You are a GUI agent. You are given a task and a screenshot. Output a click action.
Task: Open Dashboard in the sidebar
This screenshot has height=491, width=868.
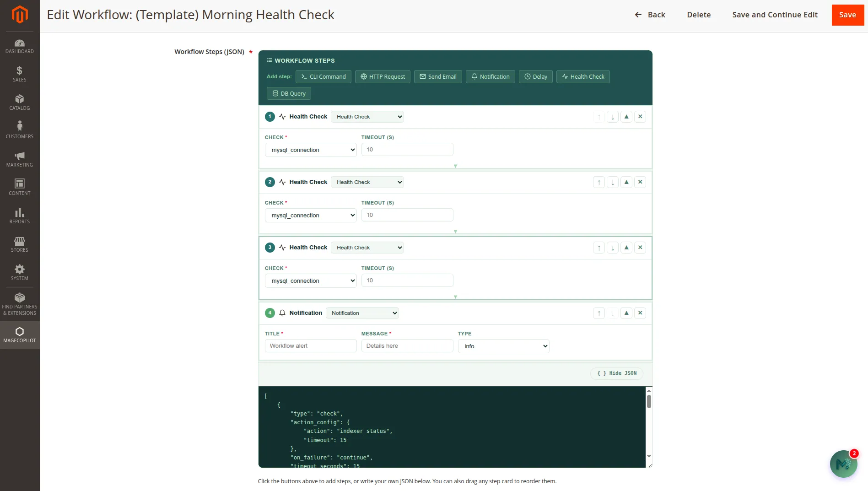pyautogui.click(x=20, y=46)
